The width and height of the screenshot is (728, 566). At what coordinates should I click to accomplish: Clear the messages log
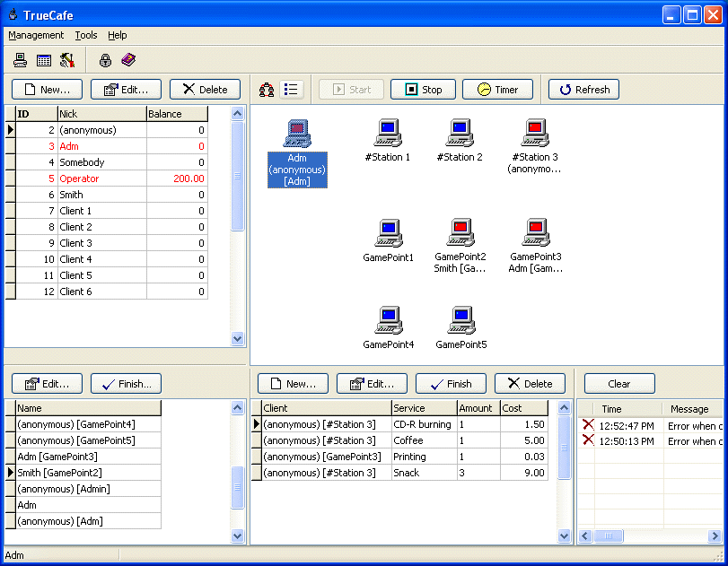619,384
